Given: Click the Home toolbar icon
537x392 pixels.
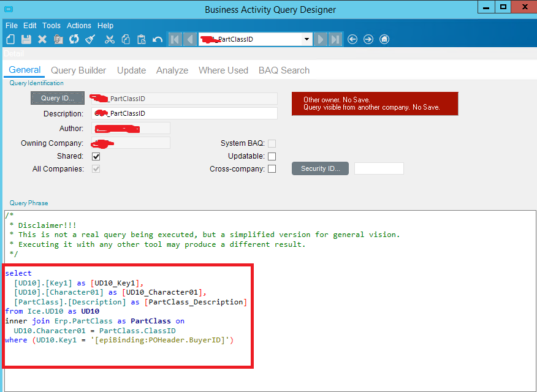Looking at the screenshot, I should click(x=384, y=39).
